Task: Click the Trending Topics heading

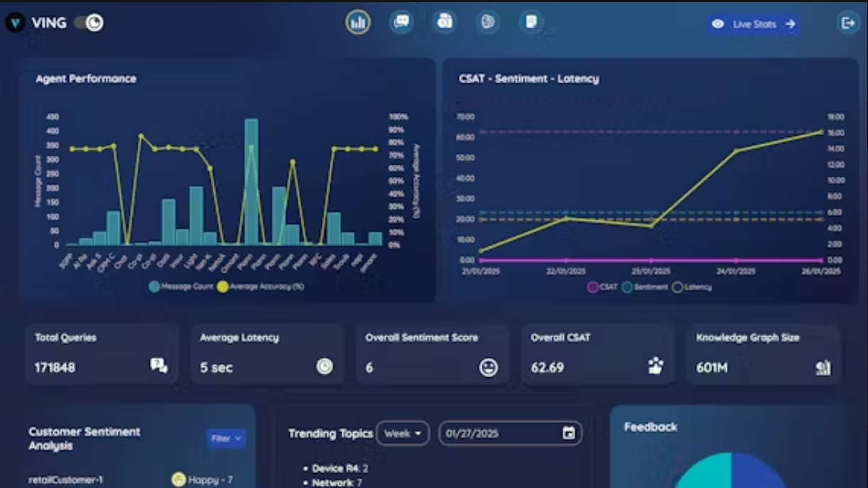Action: pyautogui.click(x=330, y=433)
